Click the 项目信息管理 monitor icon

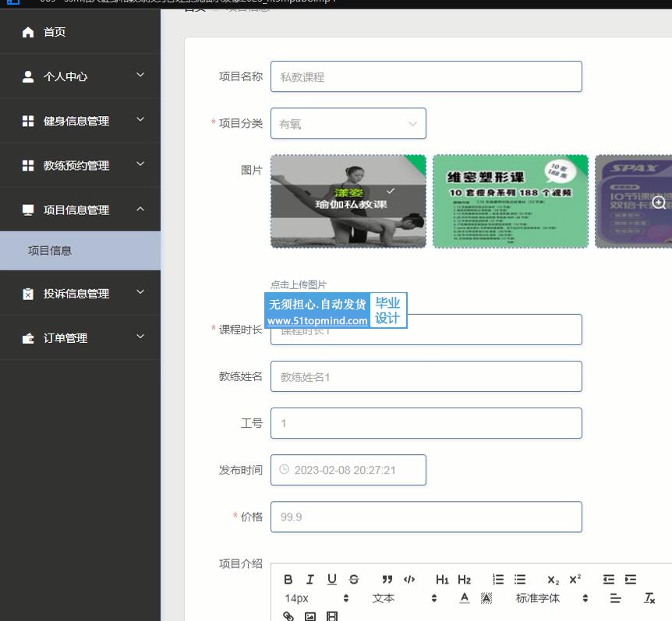coord(28,210)
